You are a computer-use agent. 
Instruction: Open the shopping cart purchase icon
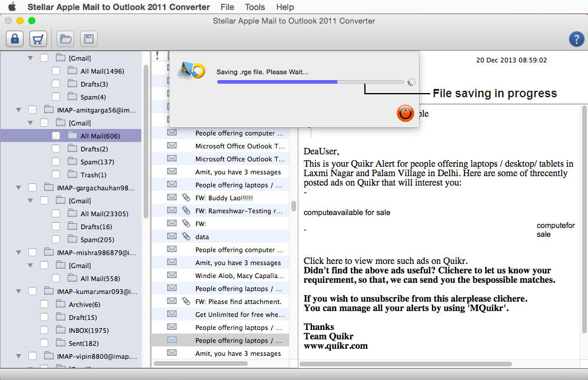tap(38, 39)
